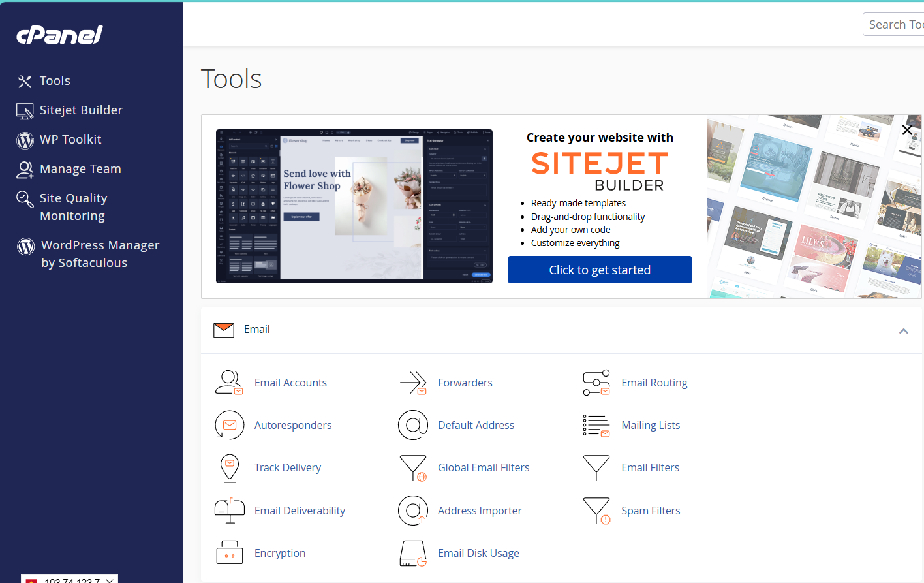924x583 pixels.
Task: Open Sitejet Builder from the sidebar
Action: [81, 110]
